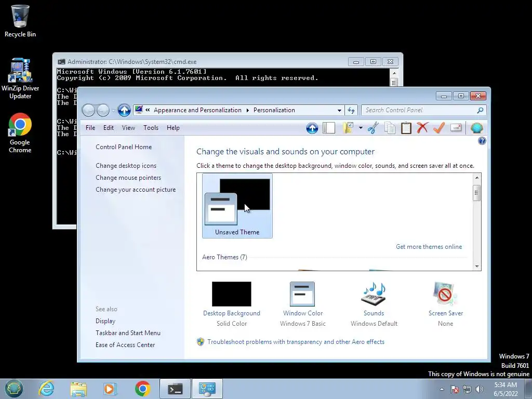The height and width of the screenshot is (399, 532).
Task: Show hidden tray icons arrow
Action: click(442, 389)
